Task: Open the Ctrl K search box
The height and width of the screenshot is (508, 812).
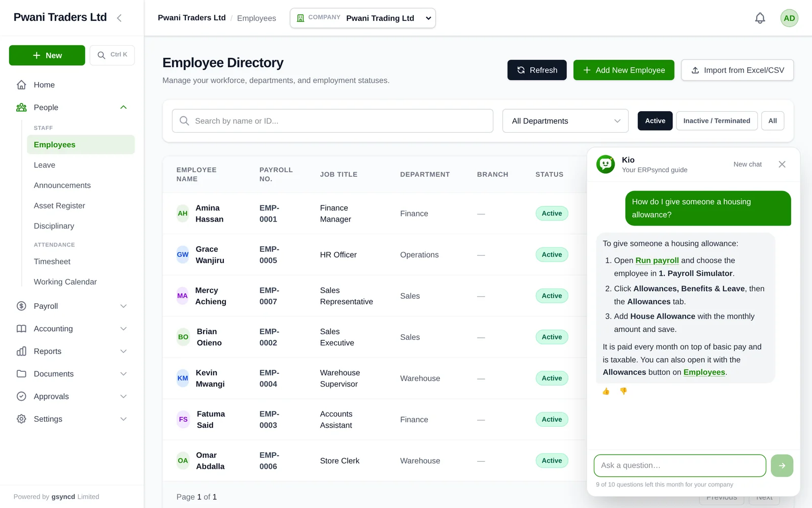Action: [x=112, y=55]
